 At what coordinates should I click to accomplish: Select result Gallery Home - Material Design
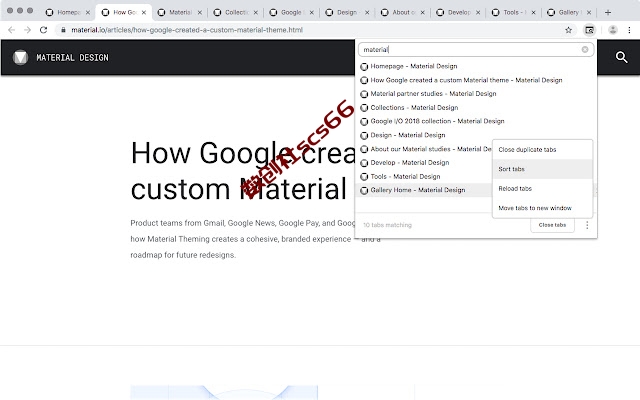coord(424,190)
